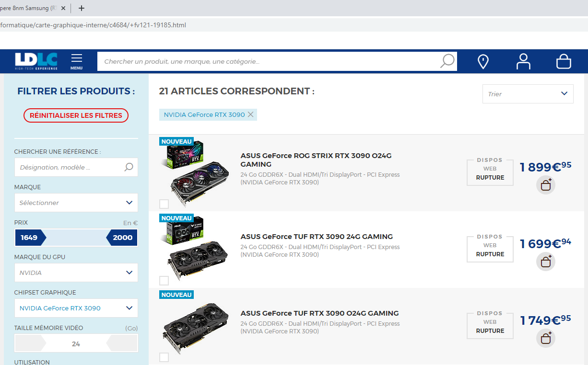
Task: Expand the Marque Sélectionner dropdown
Action: point(76,203)
